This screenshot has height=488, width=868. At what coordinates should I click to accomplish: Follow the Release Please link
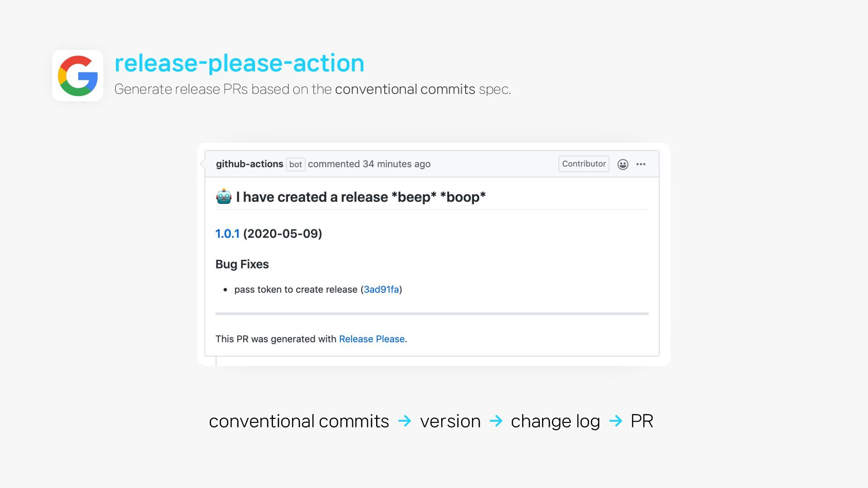point(372,339)
